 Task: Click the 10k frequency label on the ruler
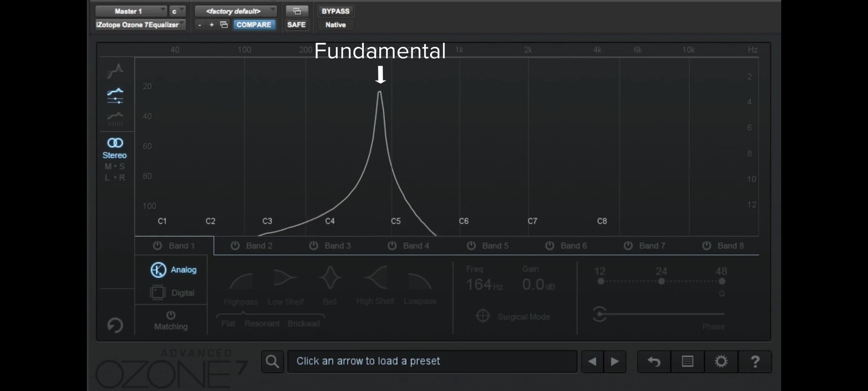pos(688,49)
